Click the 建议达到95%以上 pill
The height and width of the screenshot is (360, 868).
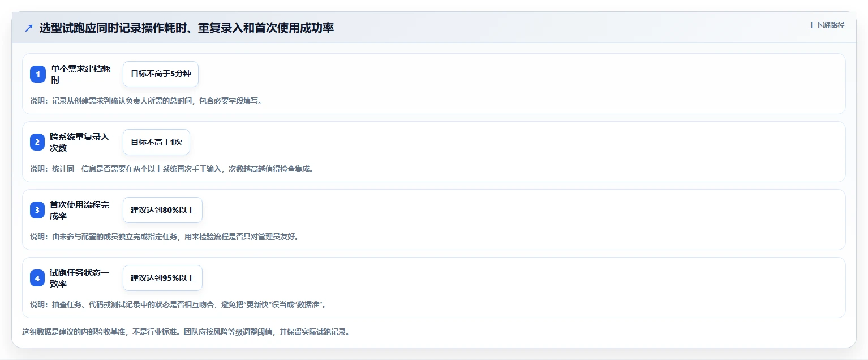162,278
